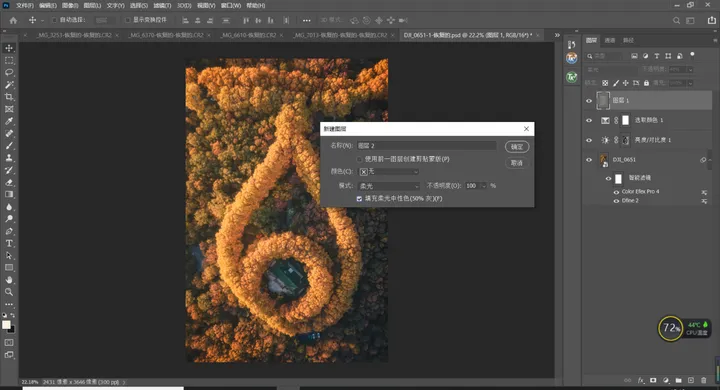
Task: Add a layer style with the fx icon
Action: (x=641, y=380)
